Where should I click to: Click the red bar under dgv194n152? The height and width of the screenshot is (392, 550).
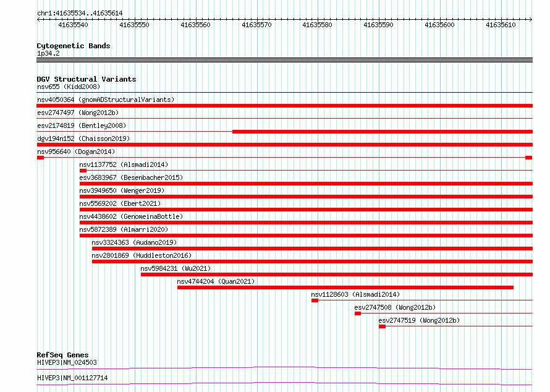tap(284, 145)
